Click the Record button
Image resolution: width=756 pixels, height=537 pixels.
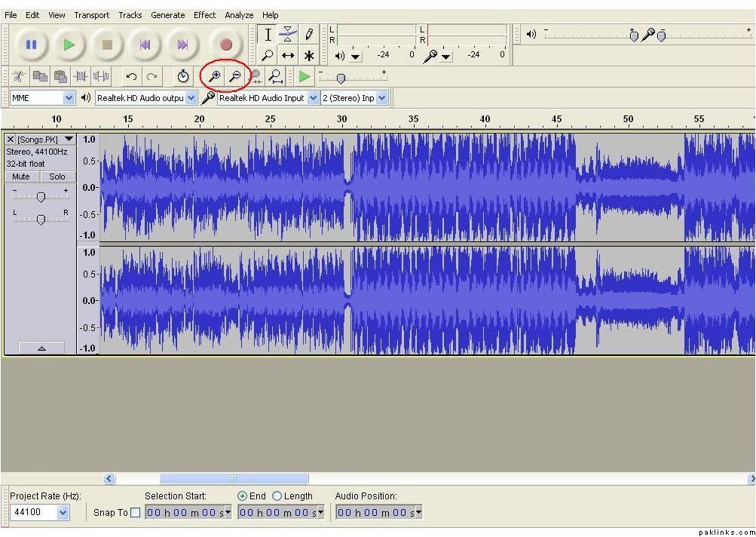(x=225, y=44)
